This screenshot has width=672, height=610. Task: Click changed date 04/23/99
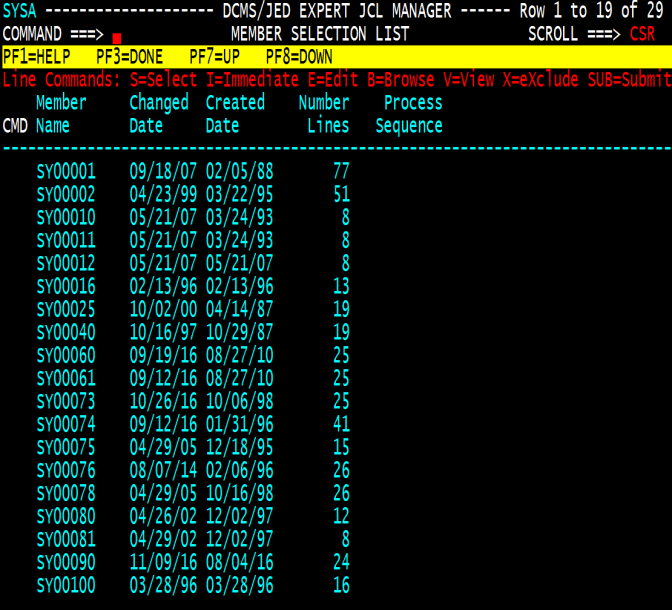[x=163, y=195]
